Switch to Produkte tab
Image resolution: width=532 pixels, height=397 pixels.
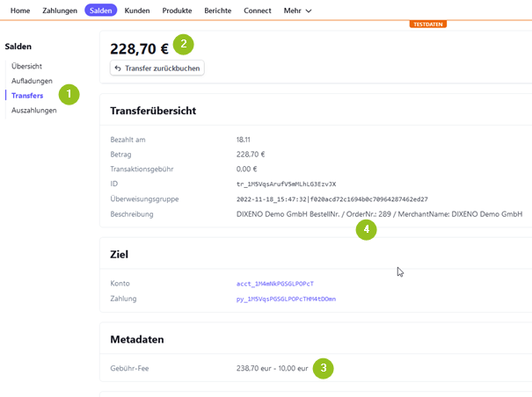click(177, 11)
